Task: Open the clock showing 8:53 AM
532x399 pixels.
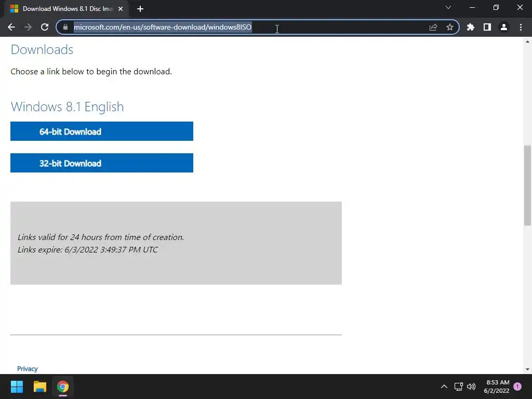Action: tap(497, 387)
